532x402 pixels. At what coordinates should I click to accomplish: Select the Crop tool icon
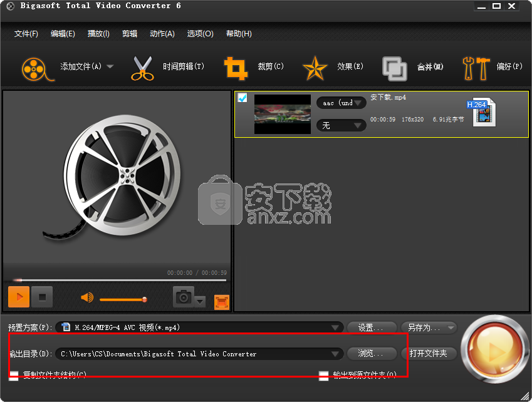point(236,68)
